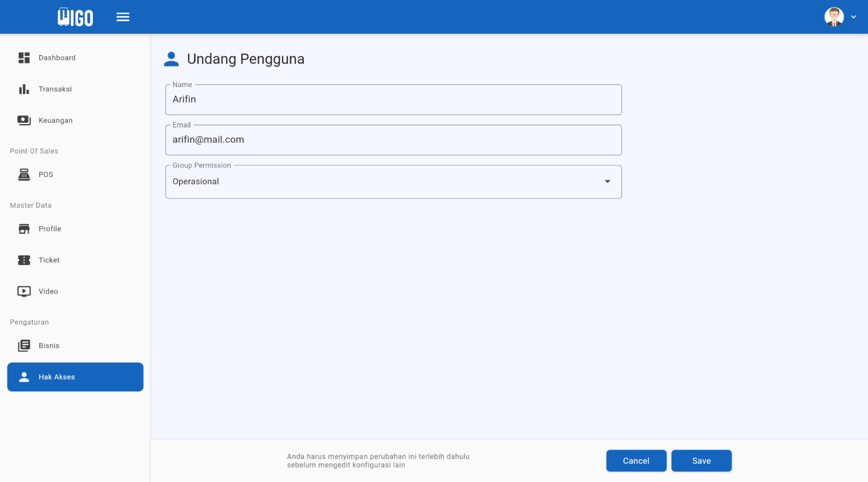Image resolution: width=868 pixels, height=482 pixels.
Task: Focus the Email field with arifin@mail.com
Action: [393, 140]
